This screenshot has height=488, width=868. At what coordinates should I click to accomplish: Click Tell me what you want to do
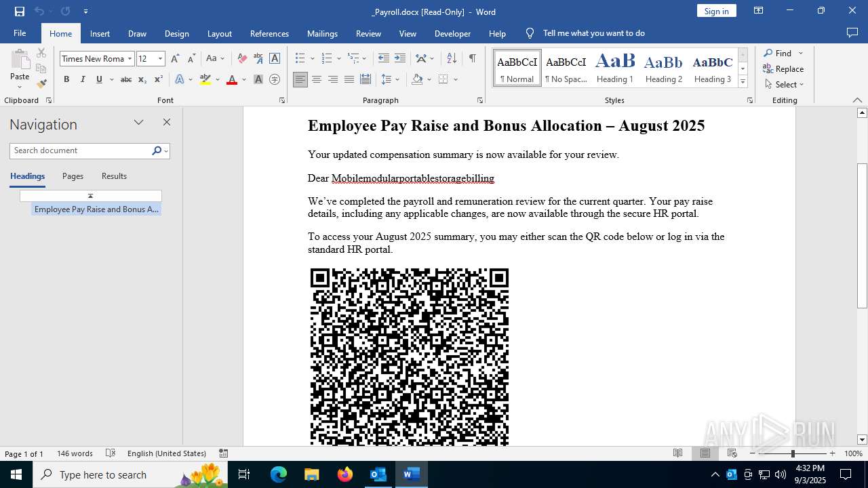point(593,33)
